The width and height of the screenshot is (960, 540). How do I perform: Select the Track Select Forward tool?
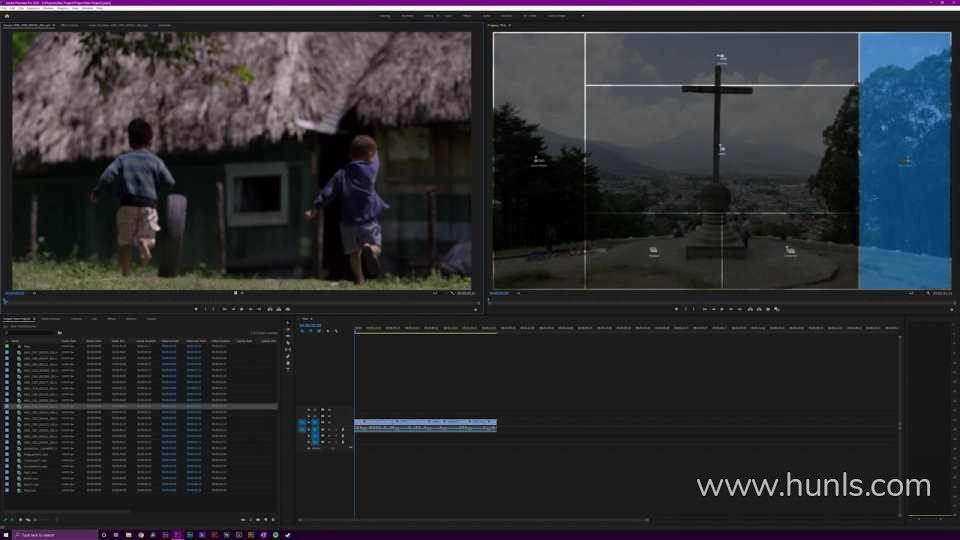(288, 329)
